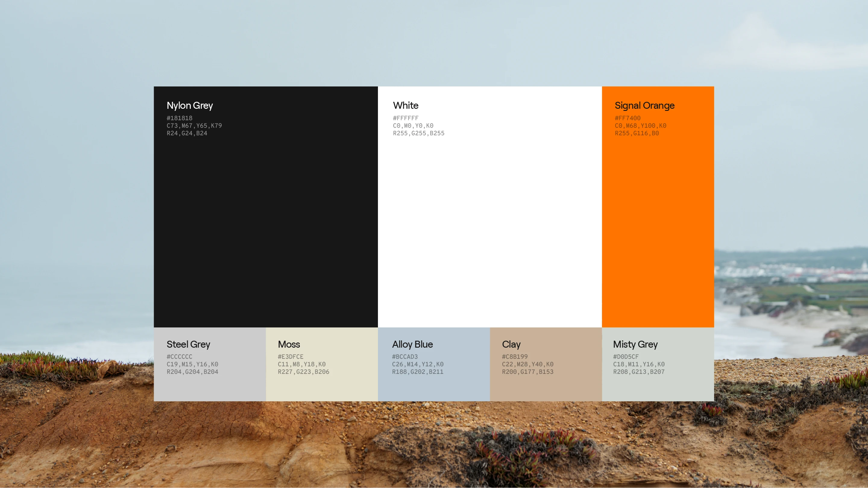
Task: Click the coastal town in background photo
Action: 792,271
